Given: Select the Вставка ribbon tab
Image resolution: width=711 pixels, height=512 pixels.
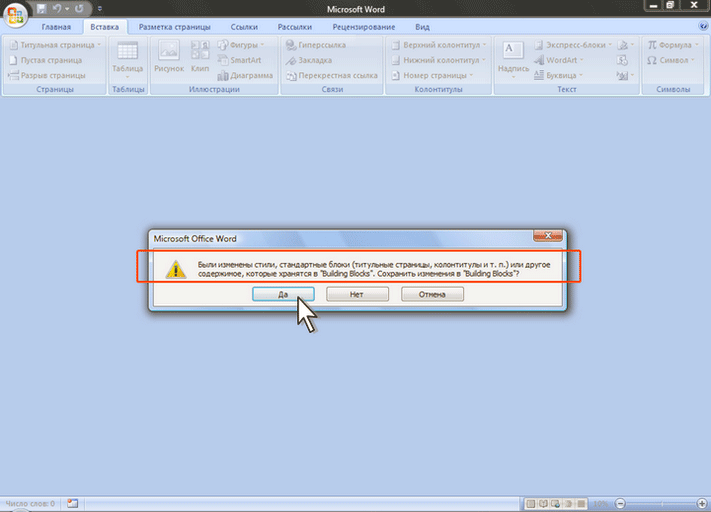Looking at the screenshot, I should 105,27.
